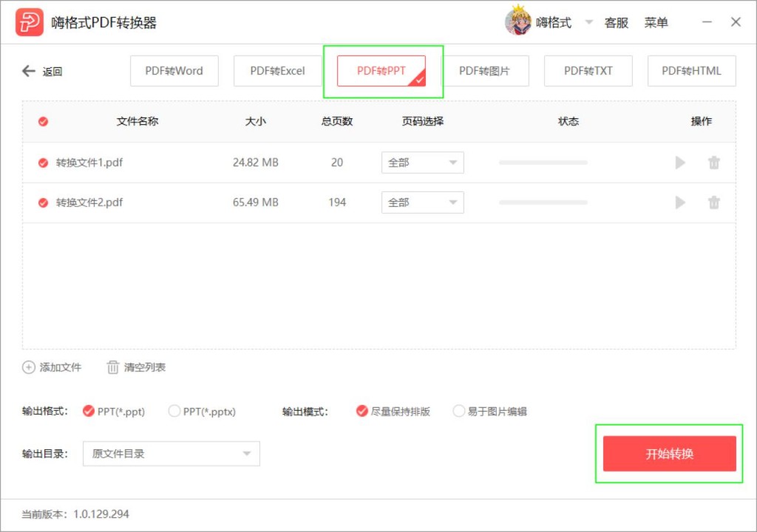Click the trash icon of 清空列表
This screenshot has height=532, width=757.
(x=112, y=367)
